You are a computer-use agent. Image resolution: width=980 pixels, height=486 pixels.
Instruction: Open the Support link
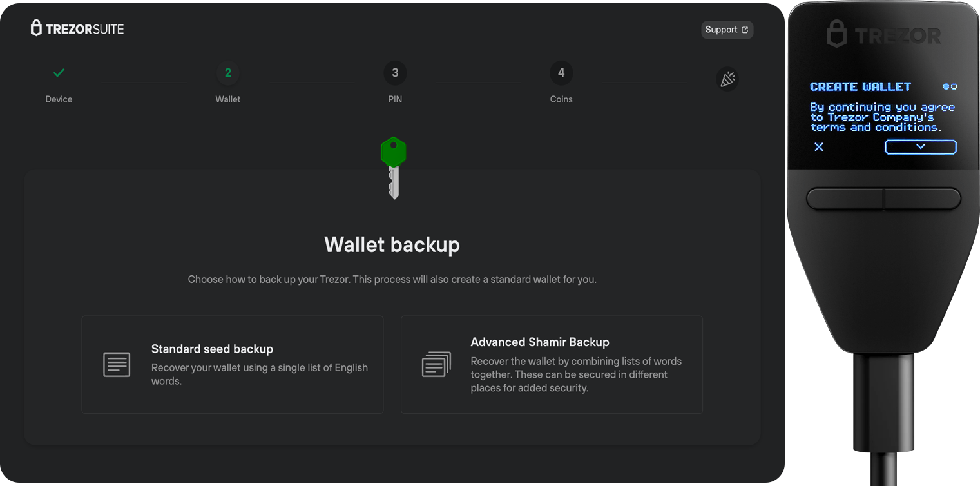[x=726, y=30]
